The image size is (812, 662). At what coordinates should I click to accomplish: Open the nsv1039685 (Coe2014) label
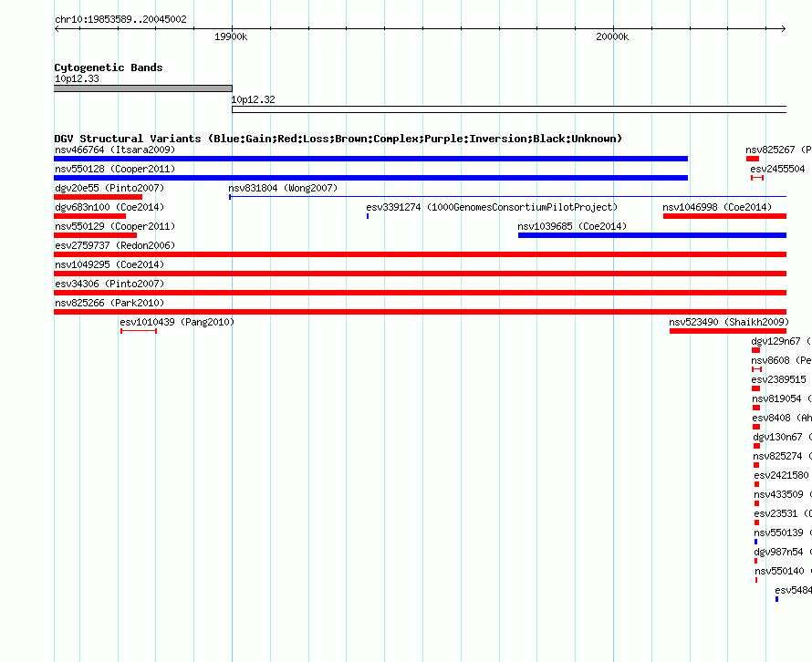(x=572, y=227)
